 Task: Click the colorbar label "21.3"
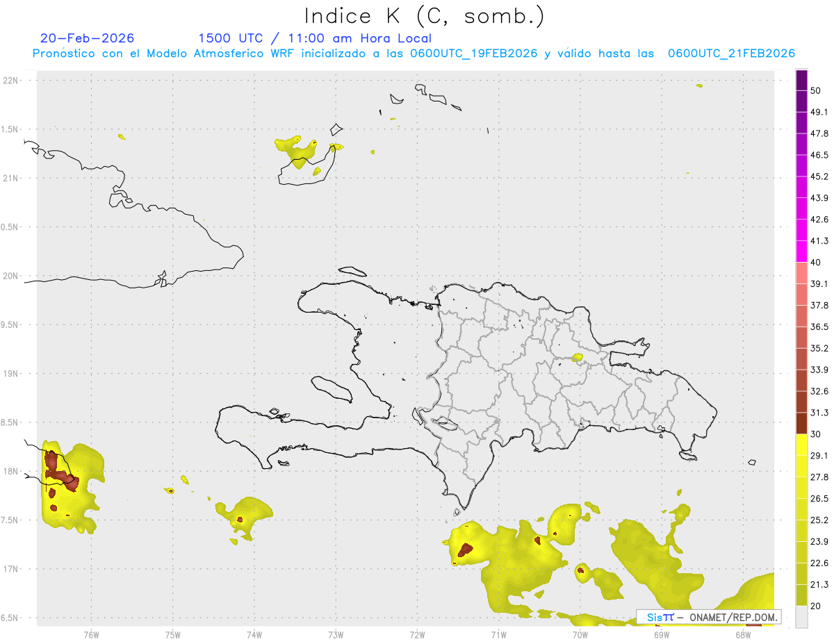[819, 585]
